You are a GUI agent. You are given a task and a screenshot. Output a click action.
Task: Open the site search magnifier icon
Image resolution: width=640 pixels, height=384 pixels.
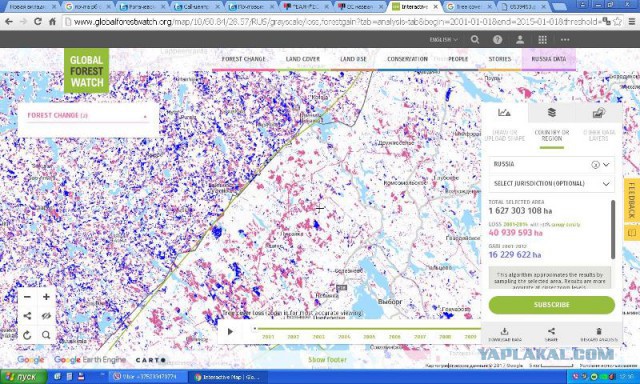pos(475,40)
